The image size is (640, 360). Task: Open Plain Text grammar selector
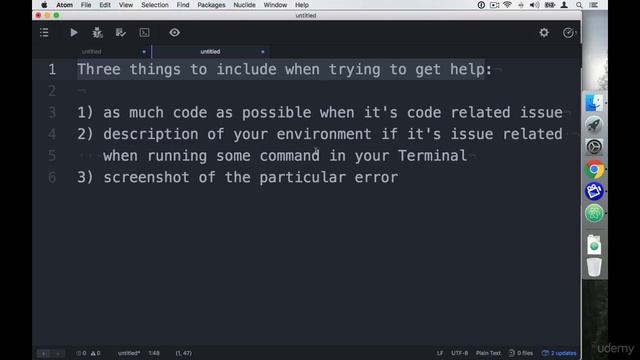488,353
